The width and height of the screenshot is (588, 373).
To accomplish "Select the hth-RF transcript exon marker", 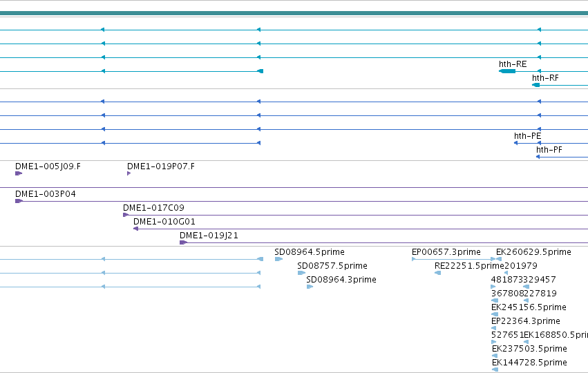I will 536,85.
